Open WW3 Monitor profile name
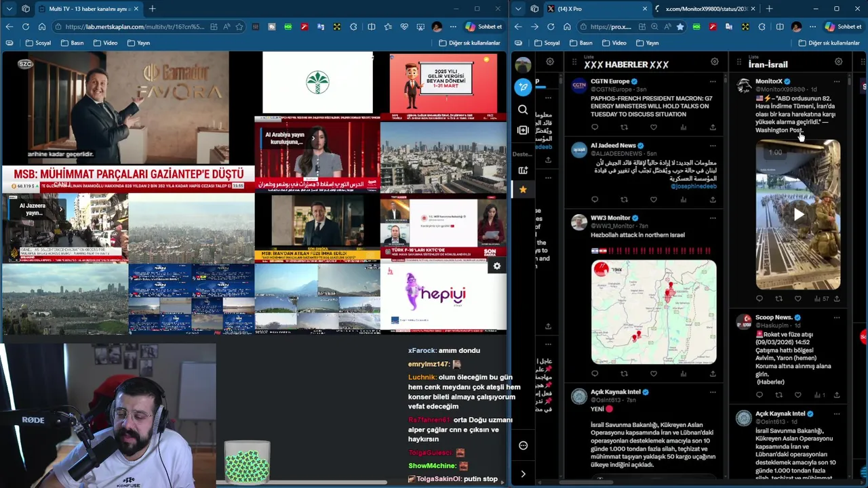 click(x=610, y=218)
